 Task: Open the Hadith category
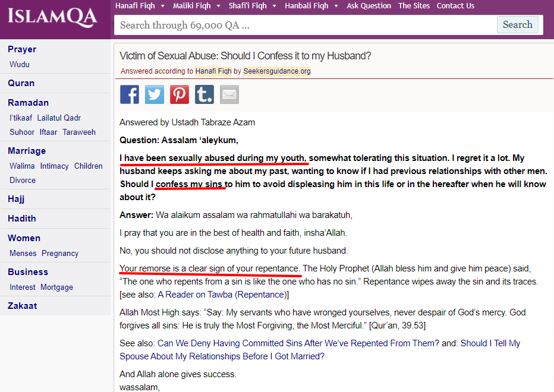22,219
